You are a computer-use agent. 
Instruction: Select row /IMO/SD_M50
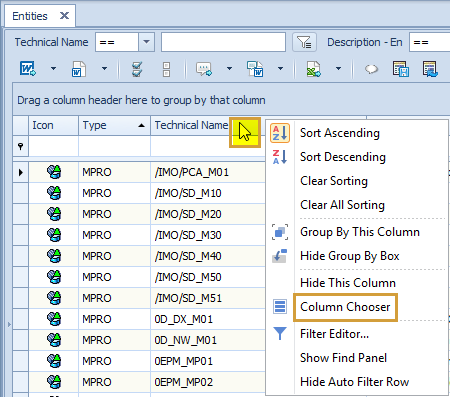click(x=188, y=277)
